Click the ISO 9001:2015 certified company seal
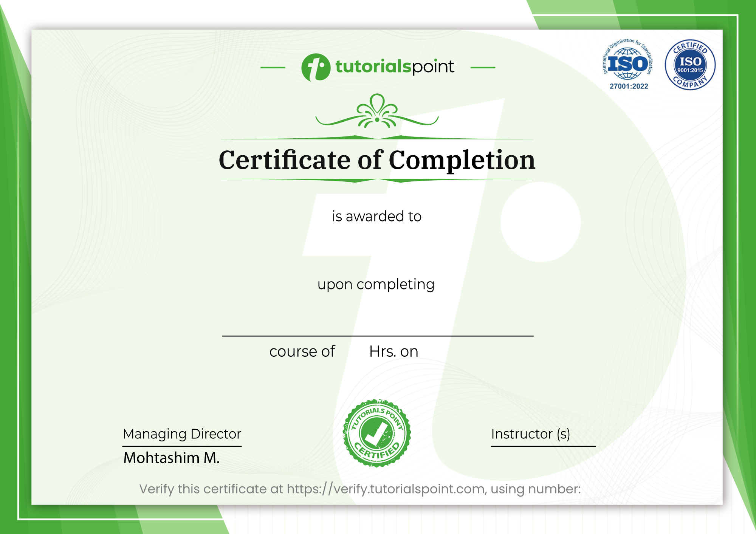 tap(690, 65)
